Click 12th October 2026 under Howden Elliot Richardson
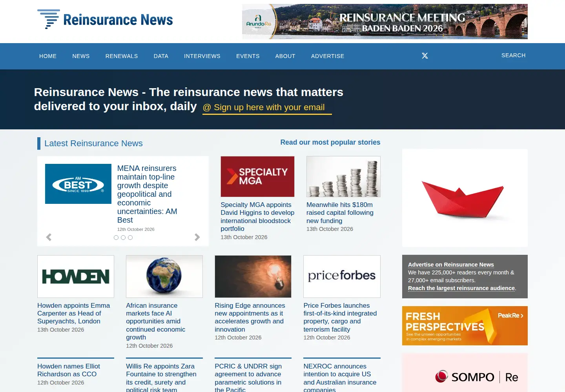Image resolution: width=565 pixels, height=392 pixels. coord(60,383)
